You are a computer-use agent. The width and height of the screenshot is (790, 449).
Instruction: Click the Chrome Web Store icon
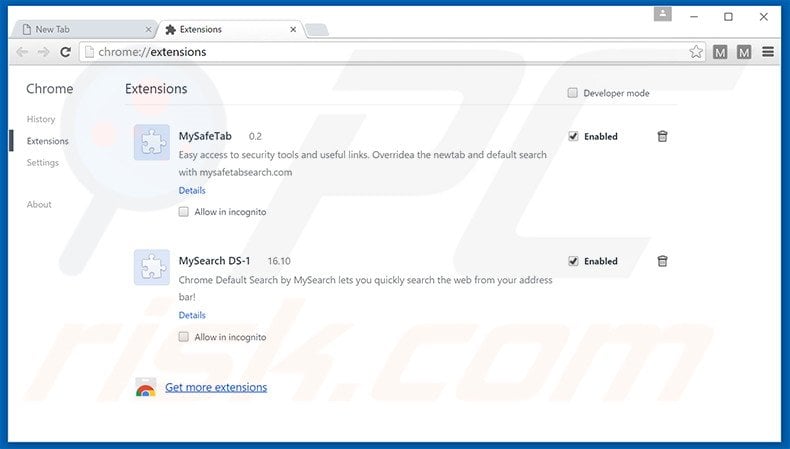pyautogui.click(x=146, y=388)
